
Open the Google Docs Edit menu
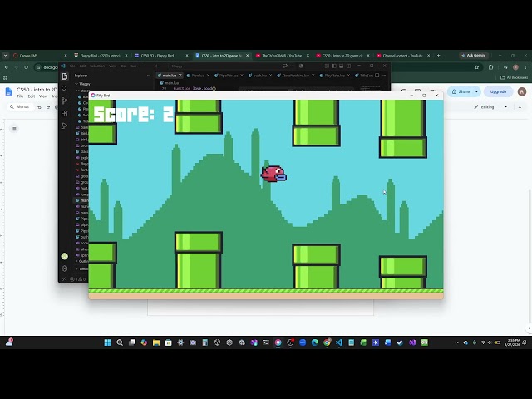(x=32, y=96)
